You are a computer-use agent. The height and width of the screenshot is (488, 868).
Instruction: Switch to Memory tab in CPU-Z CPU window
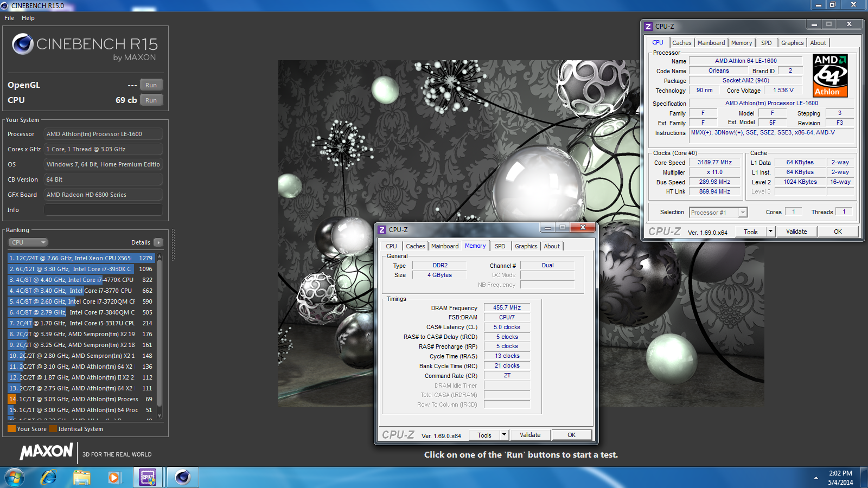[x=742, y=43]
